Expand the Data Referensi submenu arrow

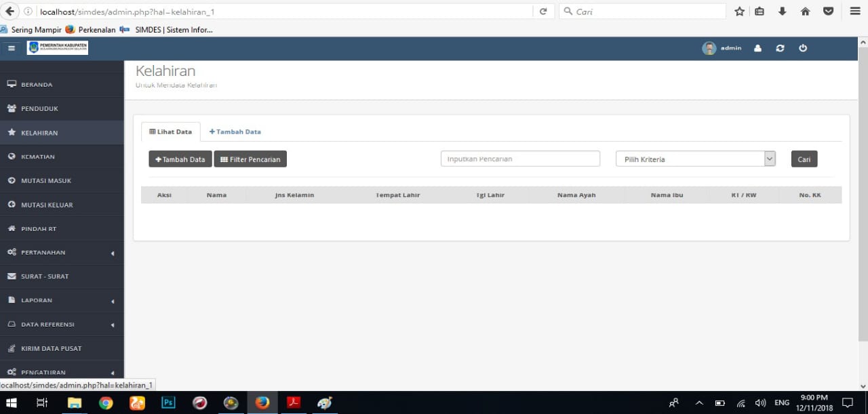(113, 325)
